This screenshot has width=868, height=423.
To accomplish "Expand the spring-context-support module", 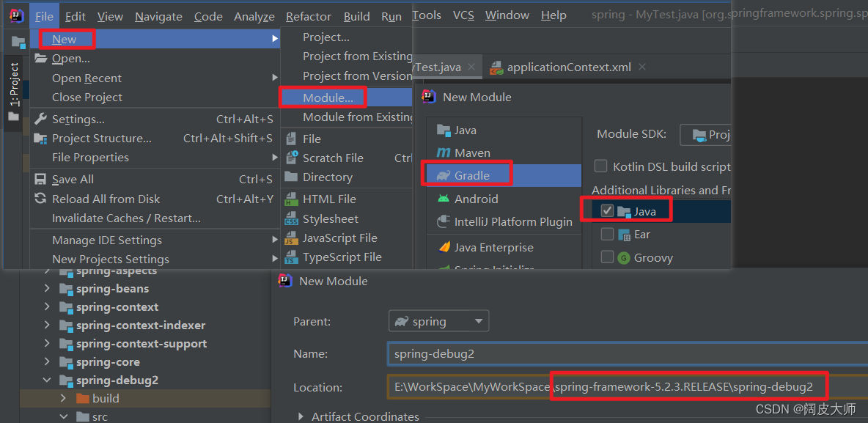I will 47,343.
